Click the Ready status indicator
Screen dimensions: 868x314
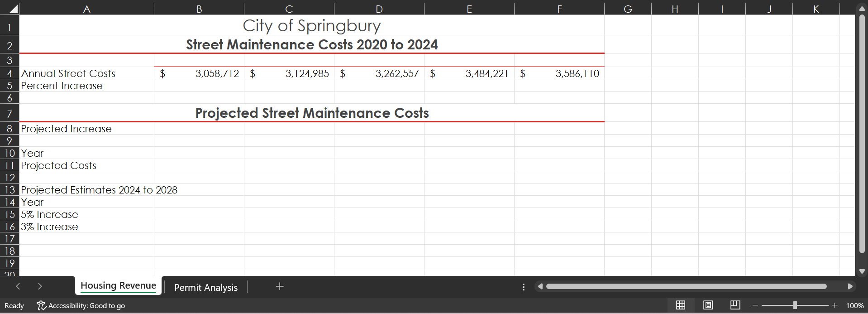[14, 306]
